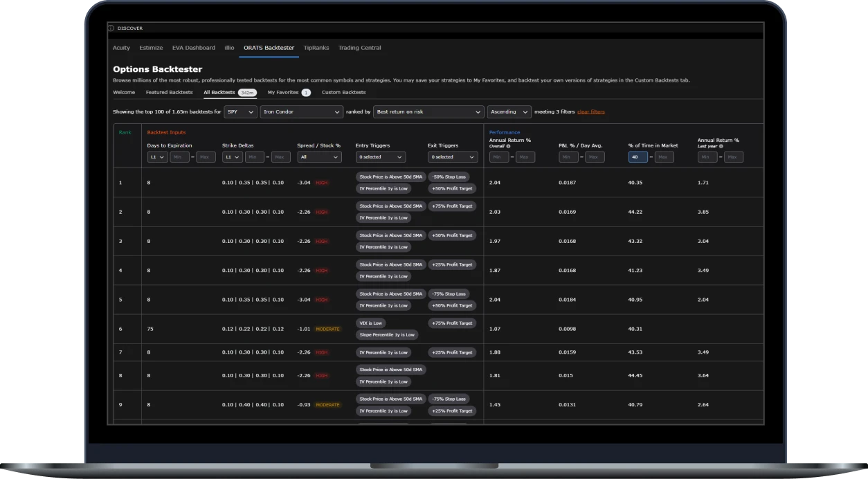
Task: Change the Ascending sort order dropdown
Action: (509, 111)
